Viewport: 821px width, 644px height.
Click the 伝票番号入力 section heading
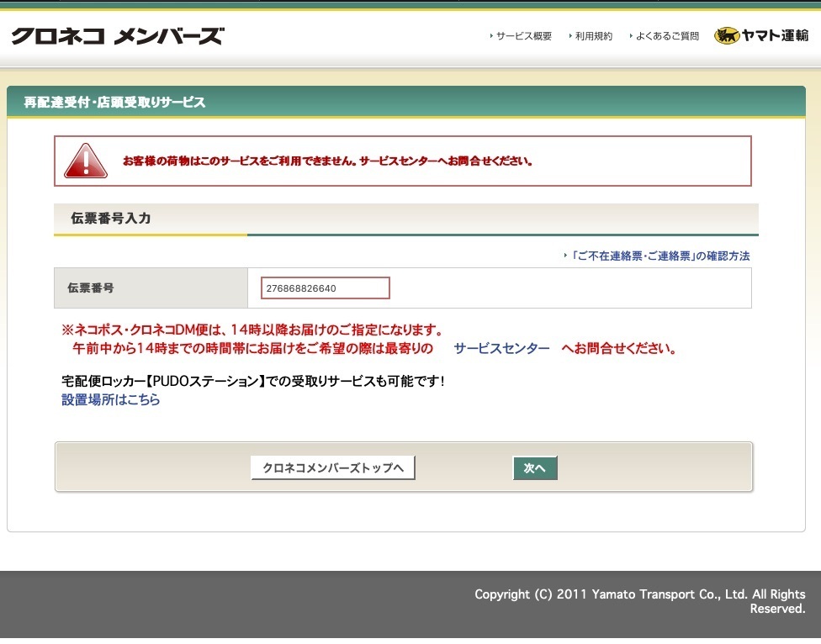[x=111, y=218]
